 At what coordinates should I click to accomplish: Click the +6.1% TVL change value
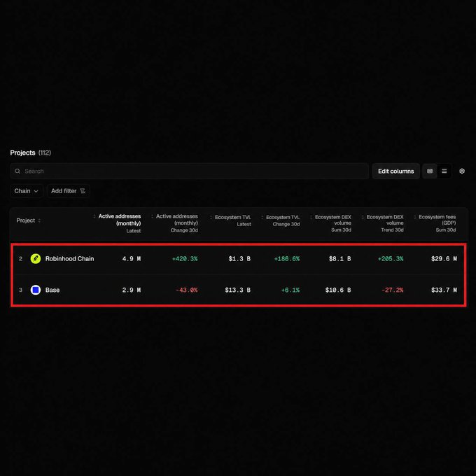coord(290,290)
